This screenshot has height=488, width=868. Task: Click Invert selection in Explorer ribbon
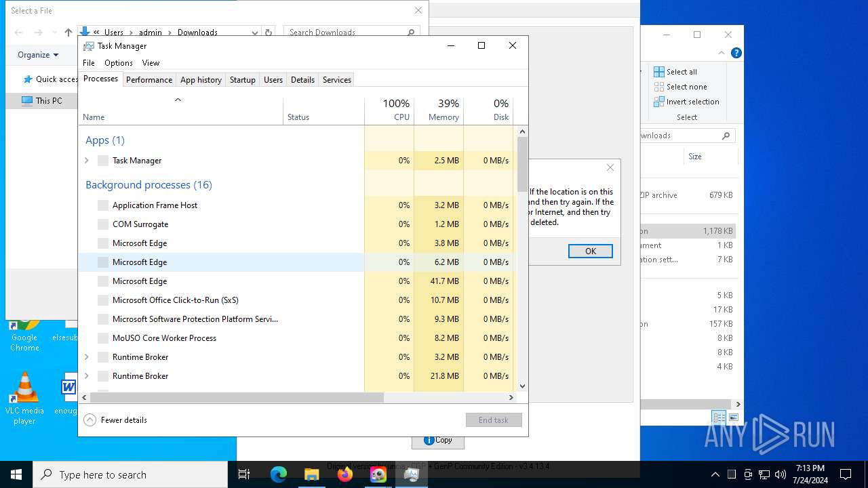686,102
